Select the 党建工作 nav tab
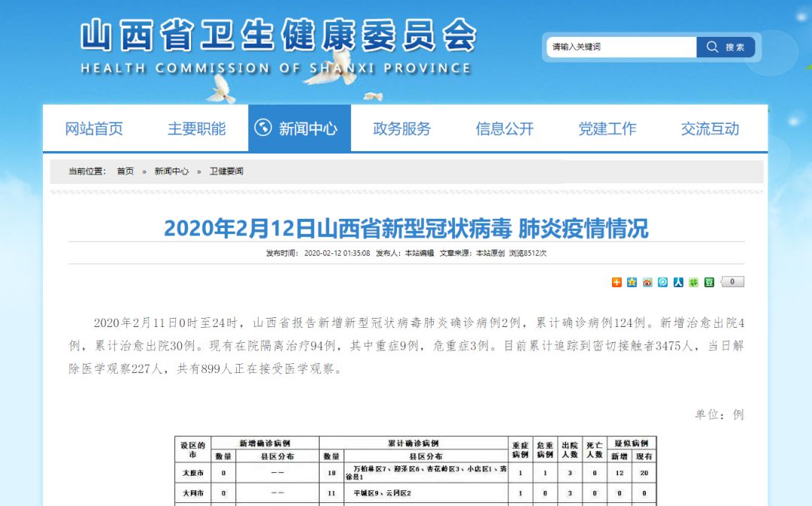Viewport: 812px width, 506px height. click(x=606, y=128)
